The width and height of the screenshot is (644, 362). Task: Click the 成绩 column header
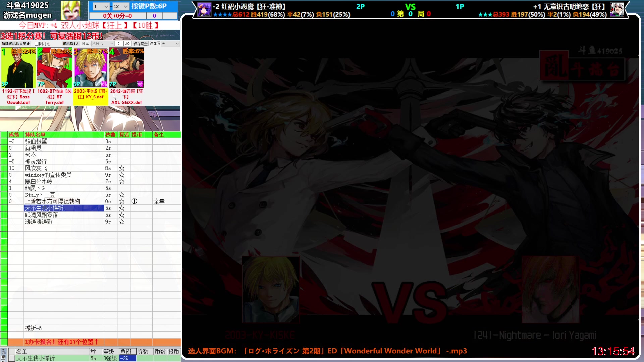(15, 135)
